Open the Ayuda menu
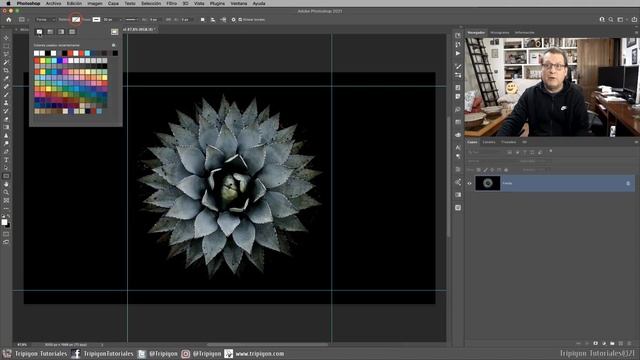Viewport: 640px width, 360px height. (259, 3)
